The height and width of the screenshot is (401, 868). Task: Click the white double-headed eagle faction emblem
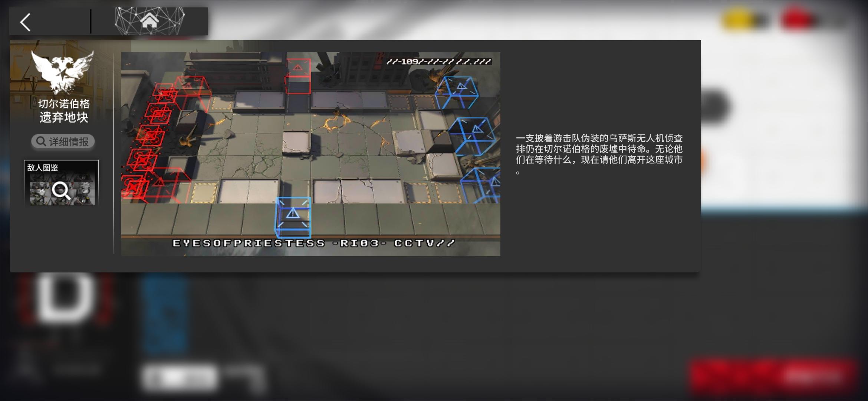click(x=62, y=72)
